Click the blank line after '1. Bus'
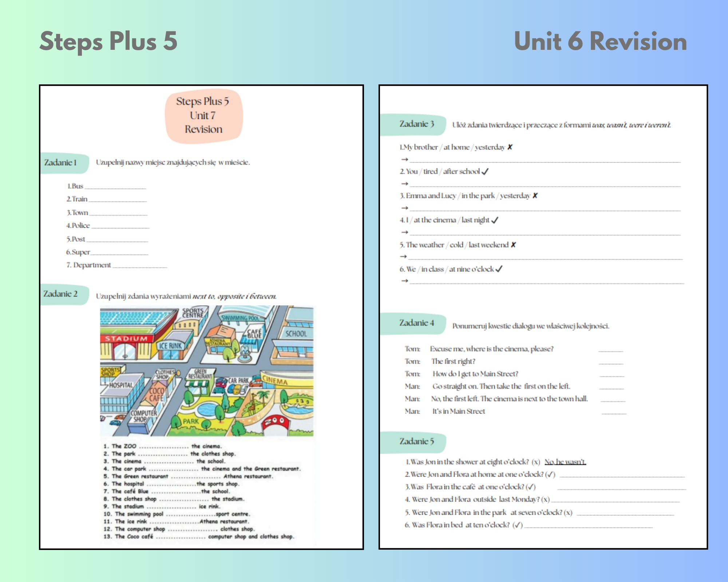Screen dimensions: 728x582 (115, 187)
